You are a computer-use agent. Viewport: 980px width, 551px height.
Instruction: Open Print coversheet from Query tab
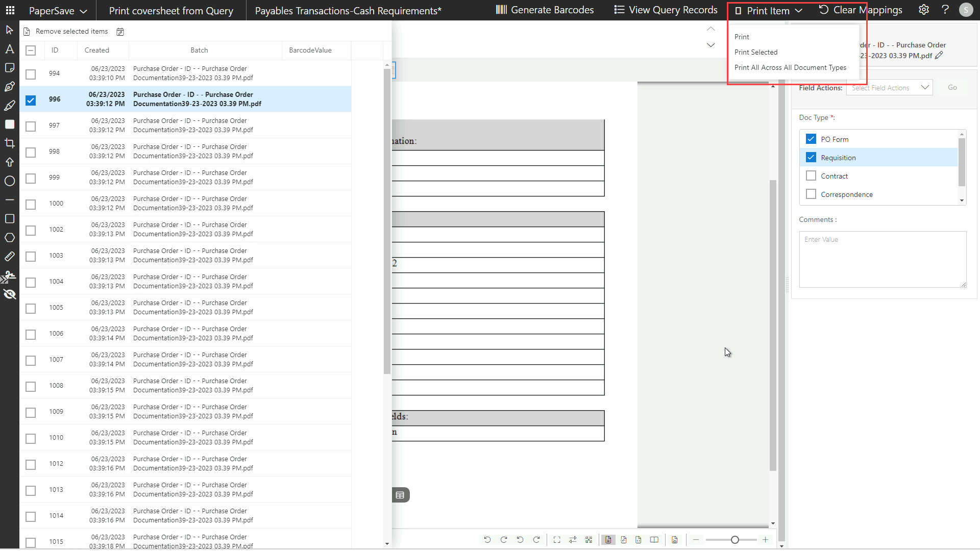(x=171, y=11)
